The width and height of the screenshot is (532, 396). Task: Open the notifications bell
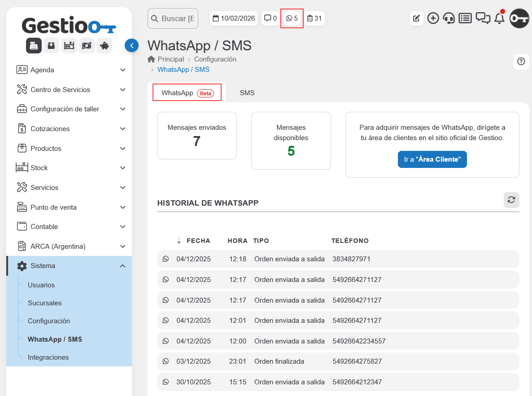(499, 18)
